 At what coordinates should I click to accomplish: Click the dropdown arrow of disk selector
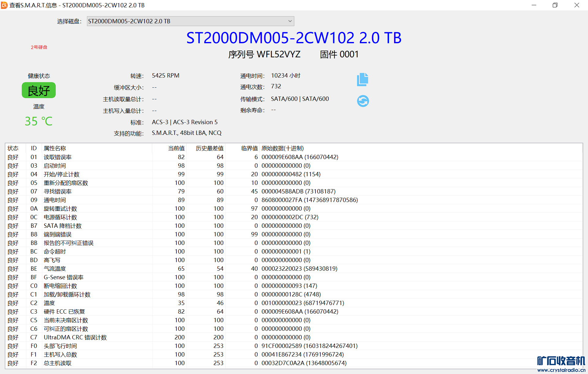click(290, 21)
